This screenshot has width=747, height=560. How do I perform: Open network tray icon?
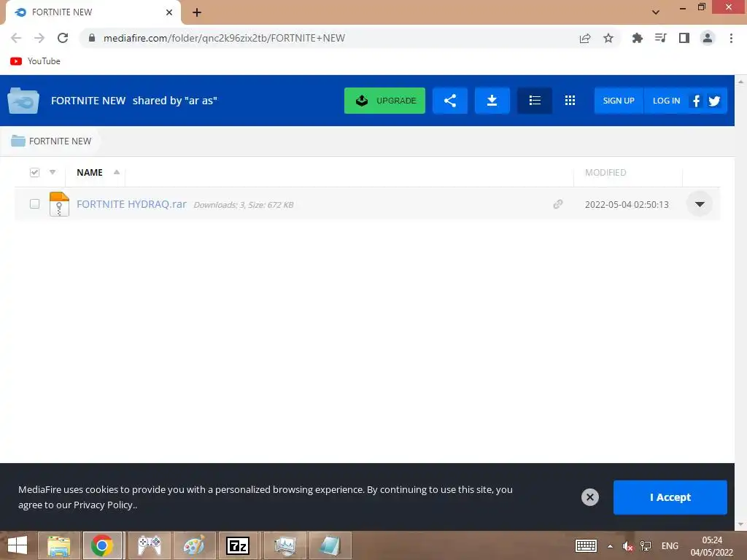tap(646, 546)
